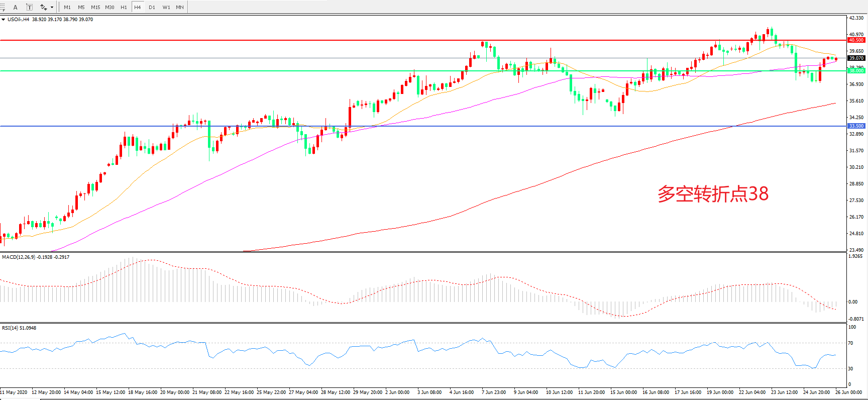Image resolution: width=868 pixels, height=400 pixels.
Task: Select the H1 timeframe button
Action: [x=124, y=7]
